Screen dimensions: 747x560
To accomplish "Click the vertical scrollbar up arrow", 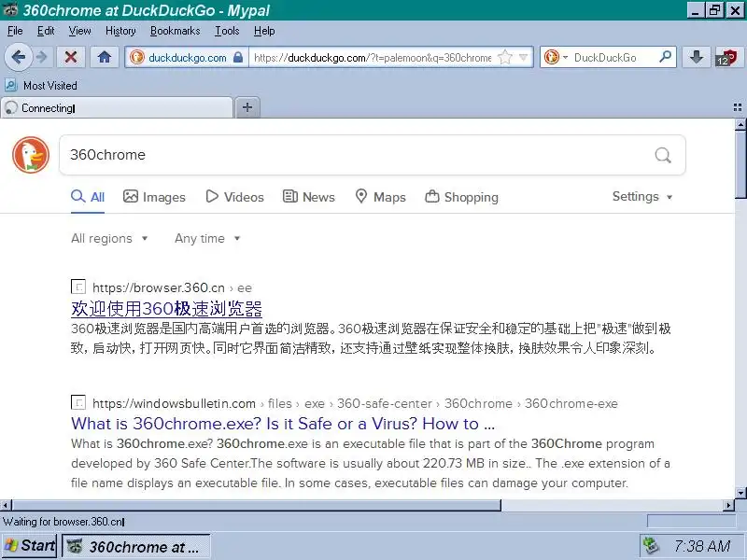I will (x=740, y=124).
